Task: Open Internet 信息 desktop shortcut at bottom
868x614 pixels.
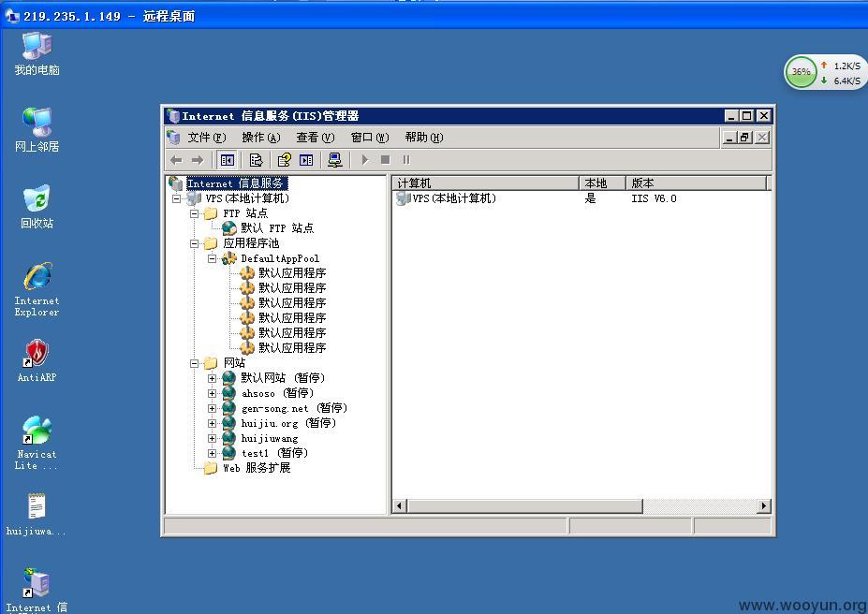Action: (37, 591)
